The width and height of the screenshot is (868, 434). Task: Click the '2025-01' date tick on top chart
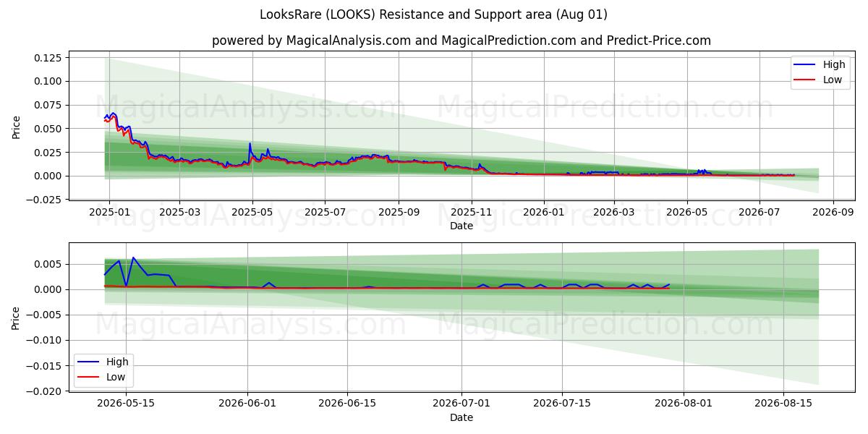coord(109,212)
